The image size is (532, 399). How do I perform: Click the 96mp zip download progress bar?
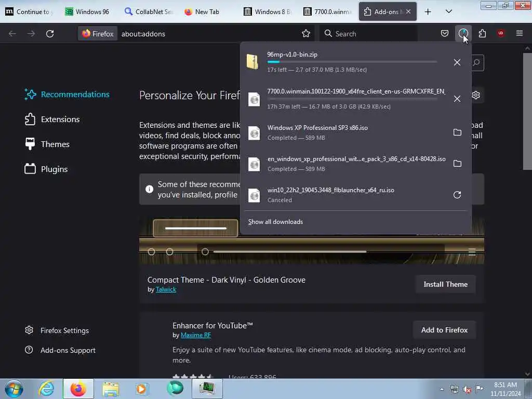click(352, 62)
